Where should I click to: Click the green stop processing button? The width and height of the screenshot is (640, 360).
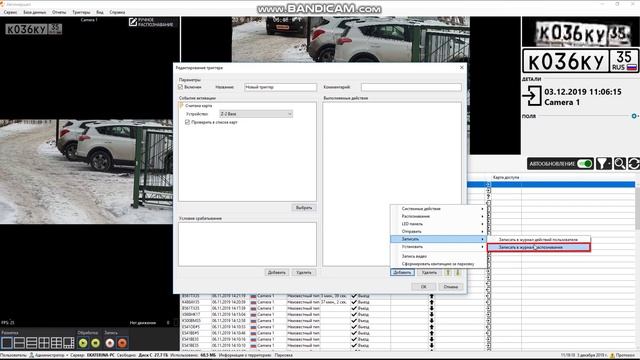point(96,343)
